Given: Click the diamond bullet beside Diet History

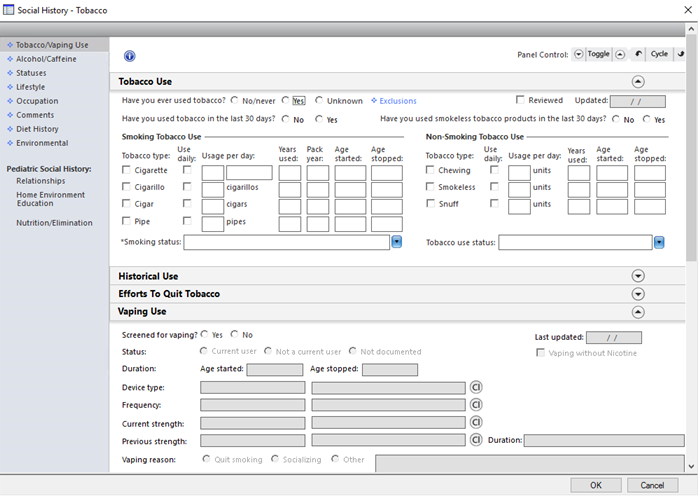Looking at the screenshot, I should click(10, 129).
